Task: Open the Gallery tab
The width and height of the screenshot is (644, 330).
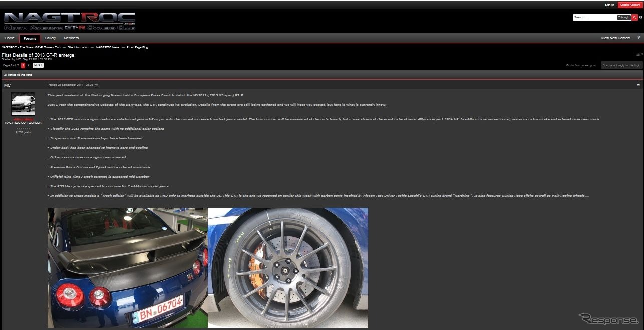Action: 50,38
